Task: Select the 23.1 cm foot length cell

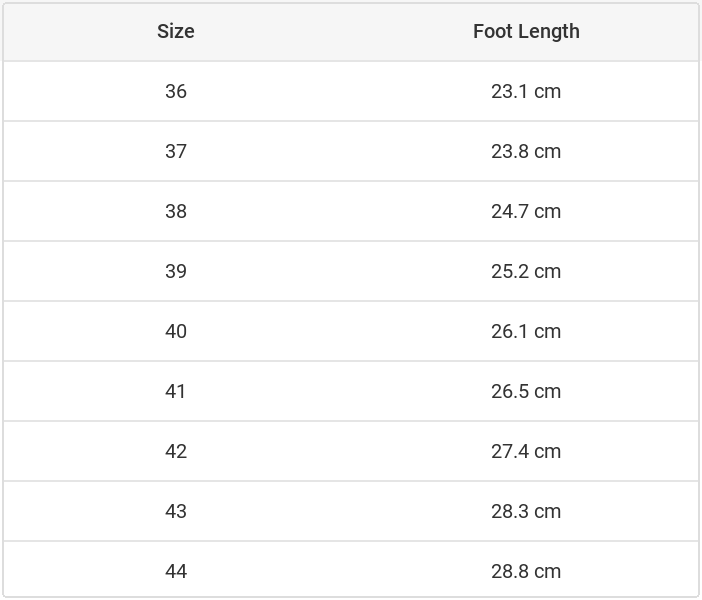Action: tap(526, 91)
